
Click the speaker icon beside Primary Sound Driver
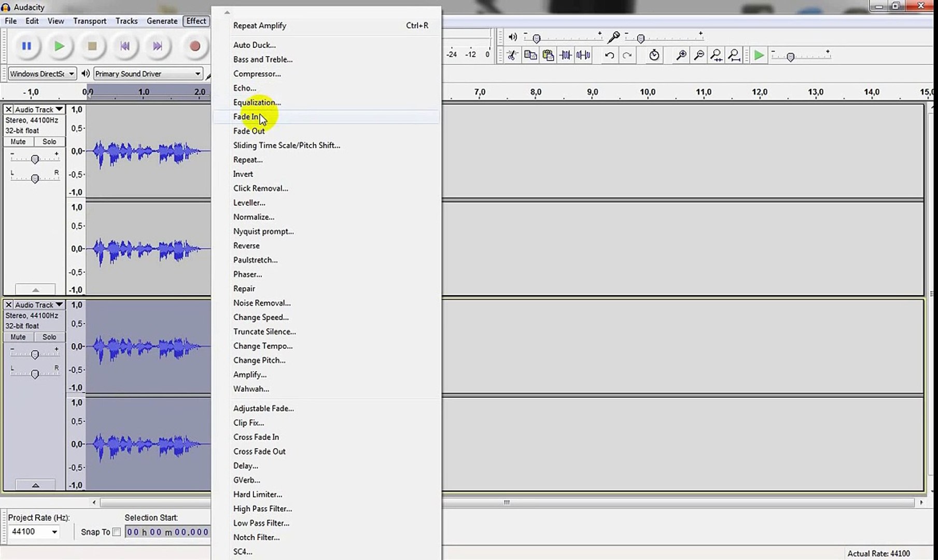click(86, 74)
